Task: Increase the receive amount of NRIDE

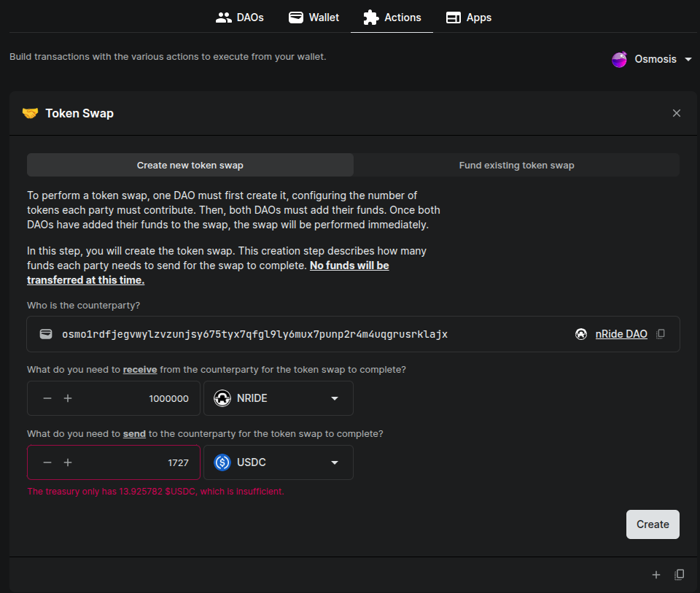Action: tap(68, 398)
